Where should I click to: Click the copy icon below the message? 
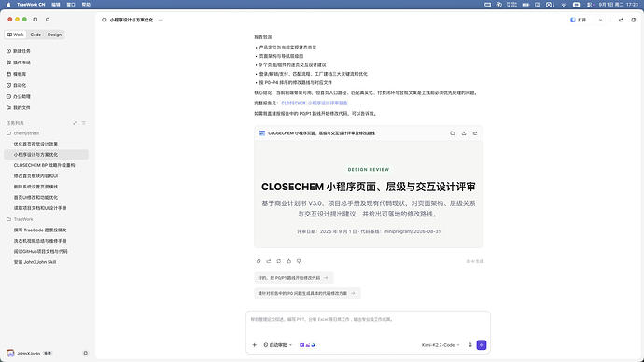[259, 261]
